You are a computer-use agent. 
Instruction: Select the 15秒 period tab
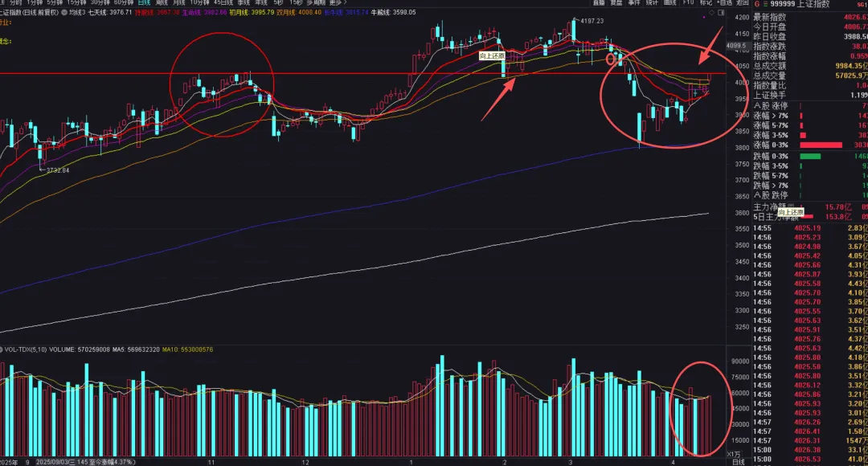pos(296,2)
